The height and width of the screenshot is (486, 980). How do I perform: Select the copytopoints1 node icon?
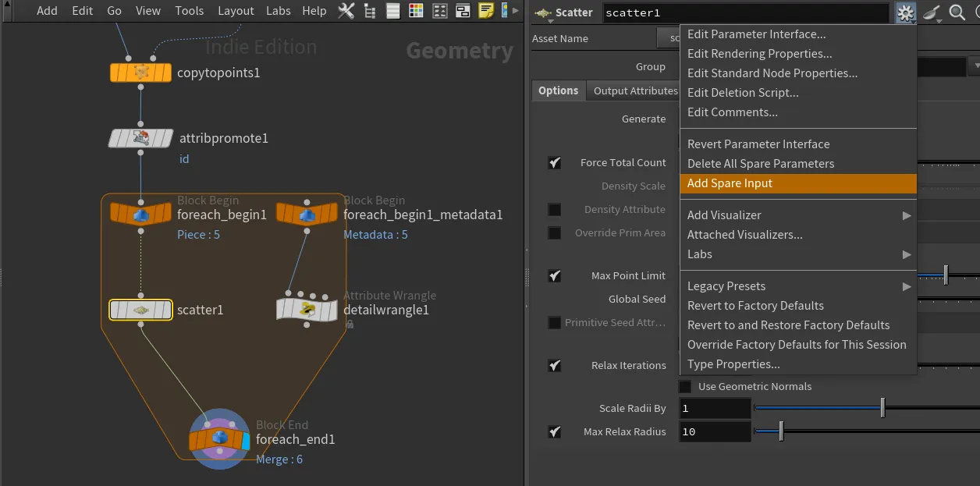[x=140, y=73]
